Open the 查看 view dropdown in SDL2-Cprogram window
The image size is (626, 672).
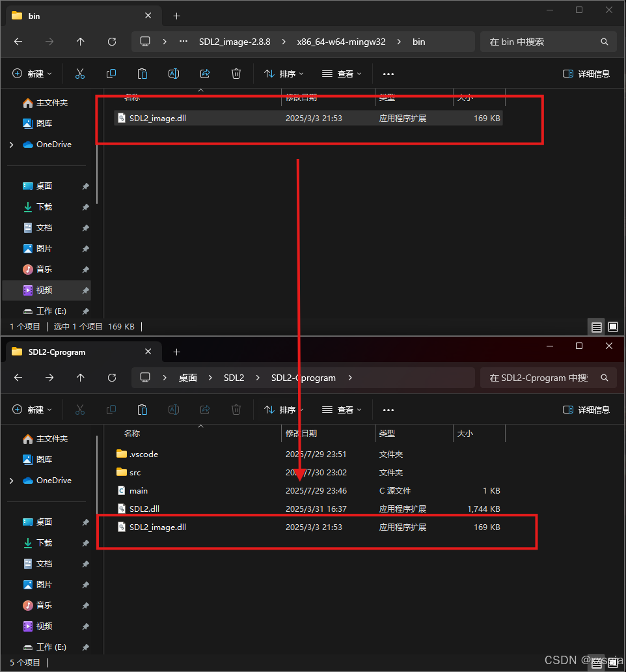tap(342, 410)
